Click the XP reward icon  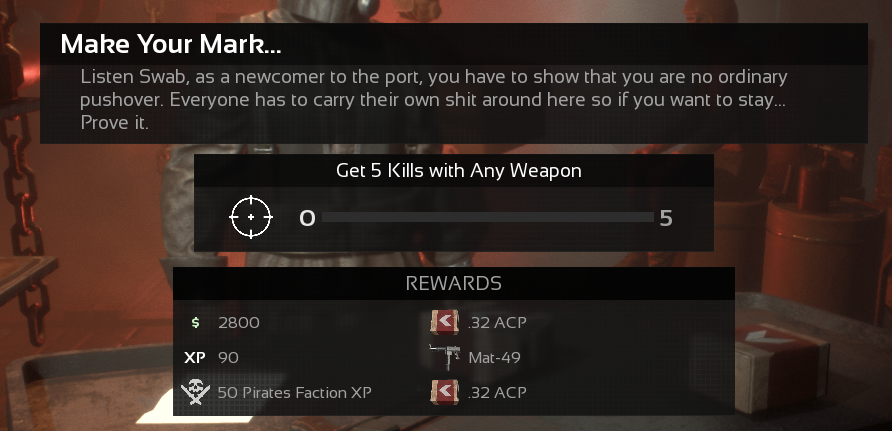[195, 358]
